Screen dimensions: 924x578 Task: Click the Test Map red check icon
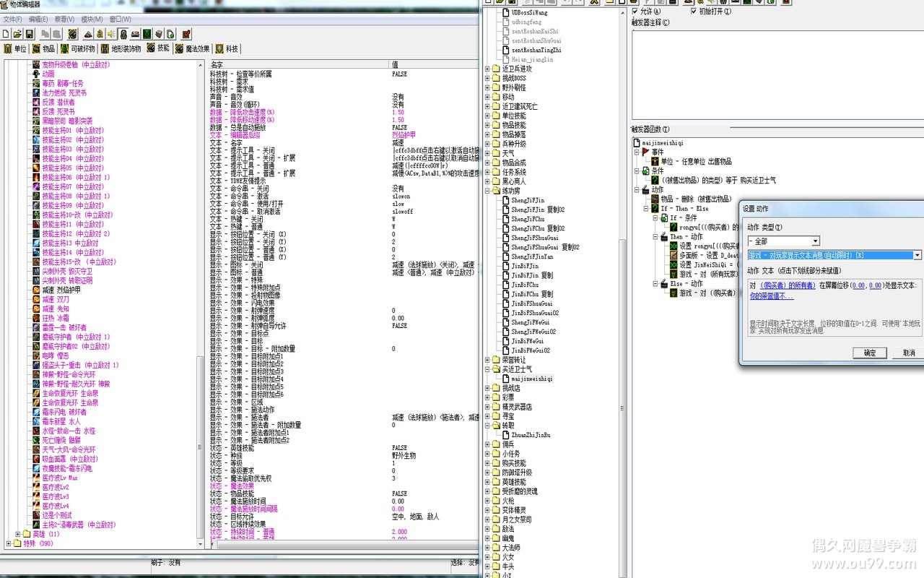click(x=186, y=34)
